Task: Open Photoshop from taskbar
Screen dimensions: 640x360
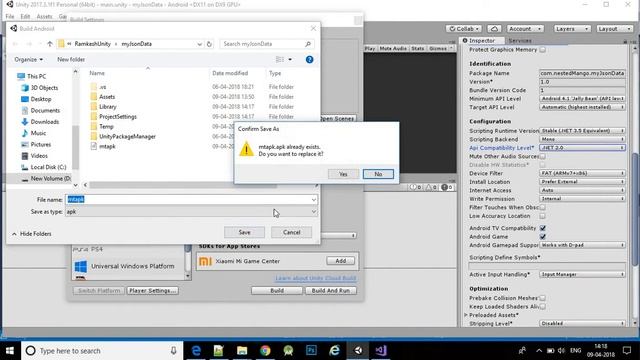Action: pos(311,351)
